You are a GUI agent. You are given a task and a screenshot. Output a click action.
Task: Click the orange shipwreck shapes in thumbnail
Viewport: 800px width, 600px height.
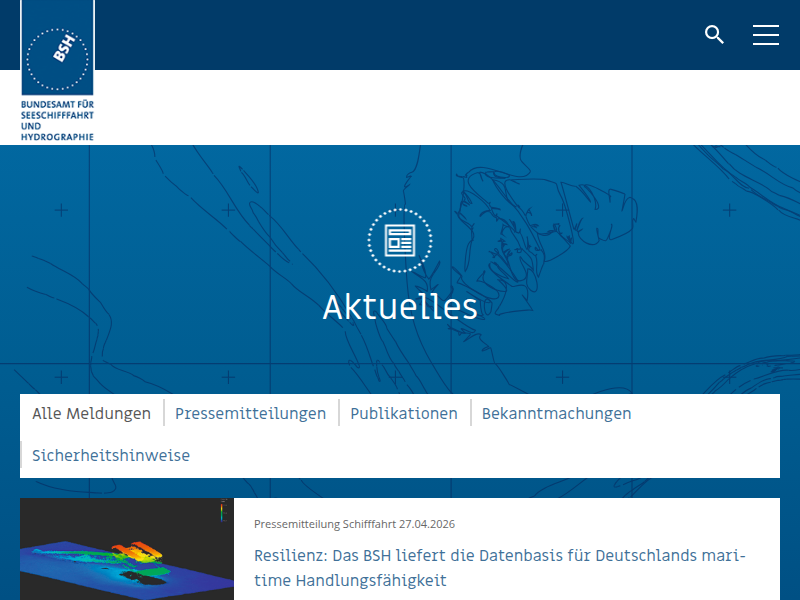(137, 549)
